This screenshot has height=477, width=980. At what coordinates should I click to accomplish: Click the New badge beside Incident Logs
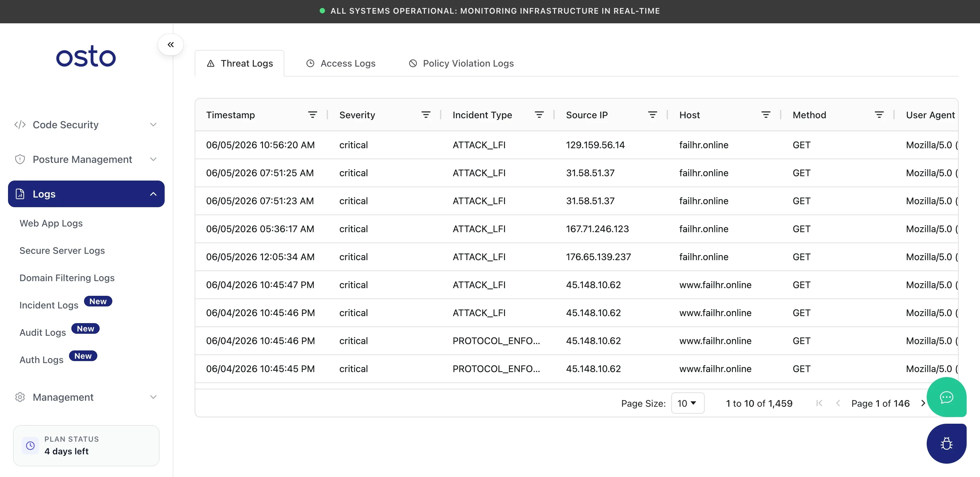coord(98,301)
